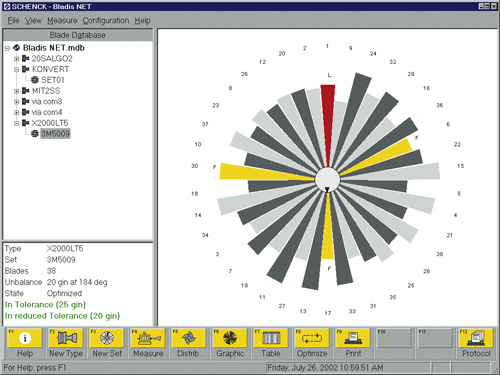
Task: Start the F4 Measure function
Action: [148, 338]
